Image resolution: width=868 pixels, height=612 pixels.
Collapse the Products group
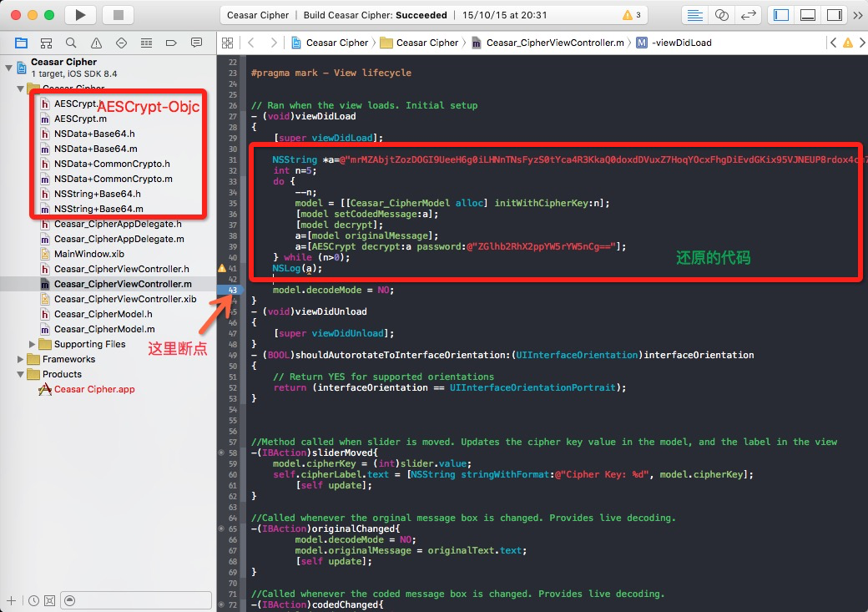click(21, 374)
